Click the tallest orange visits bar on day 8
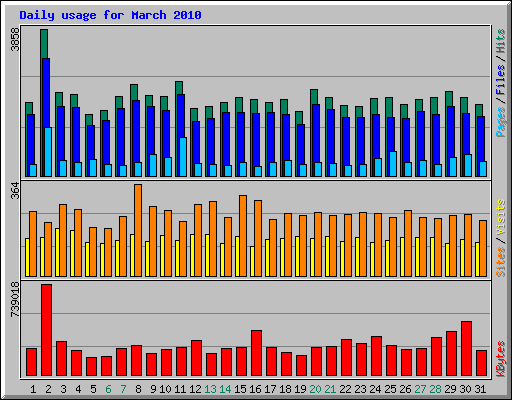 click(138, 230)
